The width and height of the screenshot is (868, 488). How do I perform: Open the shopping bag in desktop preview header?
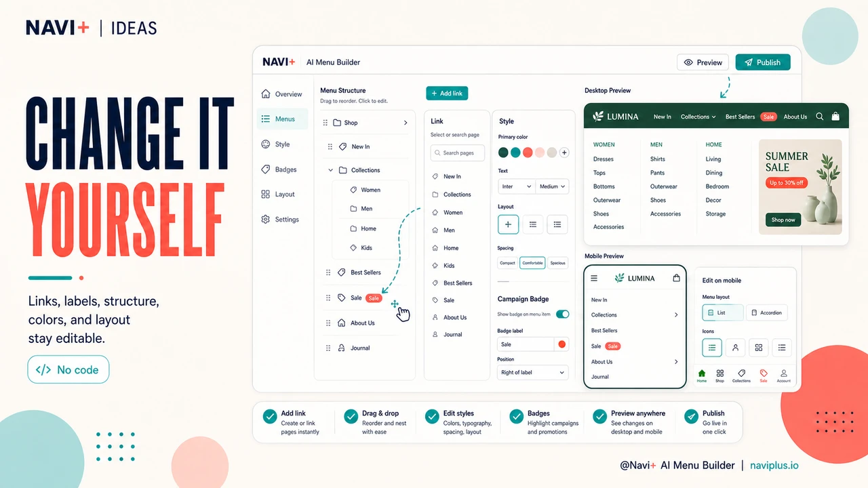pos(836,117)
